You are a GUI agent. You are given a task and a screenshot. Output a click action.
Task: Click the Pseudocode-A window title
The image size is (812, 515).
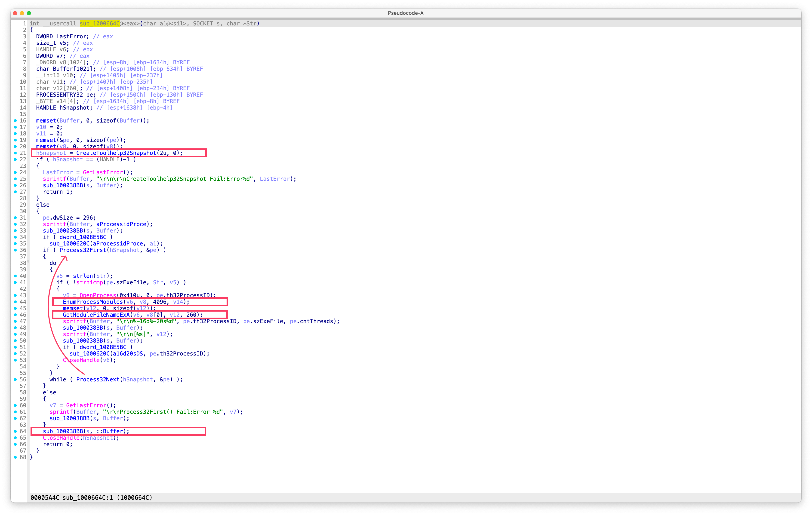click(406, 13)
